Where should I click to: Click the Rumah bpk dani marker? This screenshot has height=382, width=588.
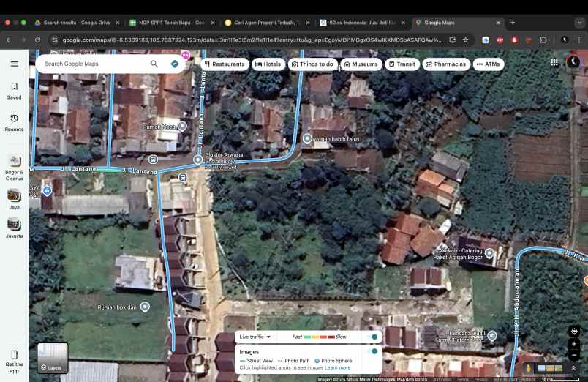click(145, 307)
